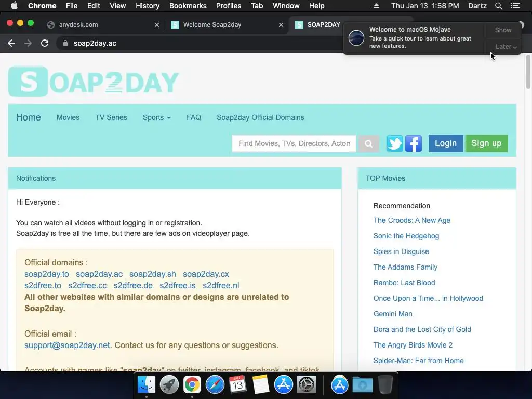
Task: Go back with the browser back arrow
Action: click(11, 43)
